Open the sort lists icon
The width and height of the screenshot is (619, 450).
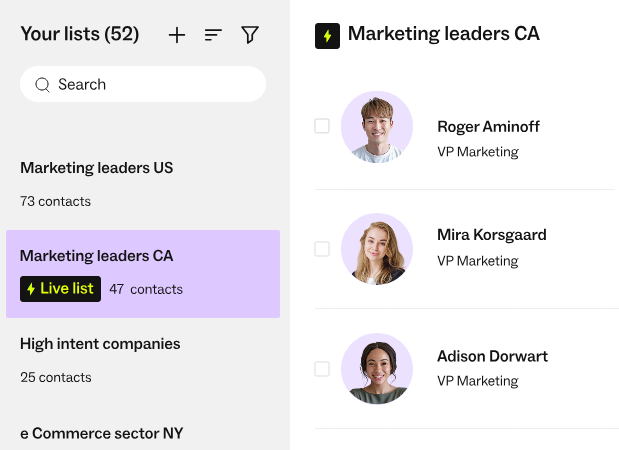coord(213,35)
